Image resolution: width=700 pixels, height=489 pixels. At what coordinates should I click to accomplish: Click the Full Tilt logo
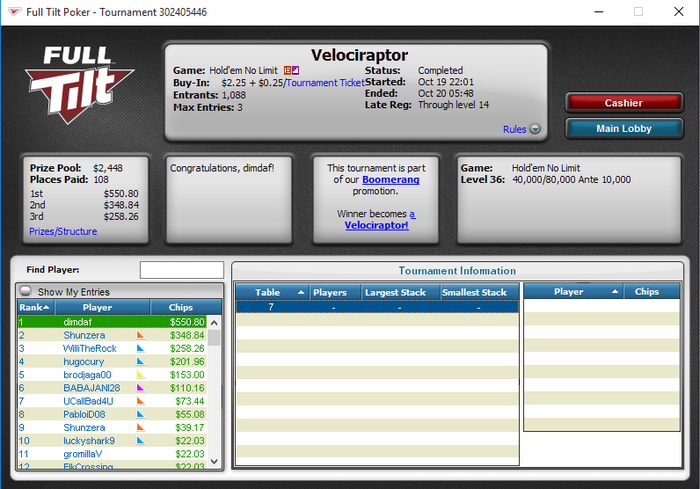coord(79,84)
